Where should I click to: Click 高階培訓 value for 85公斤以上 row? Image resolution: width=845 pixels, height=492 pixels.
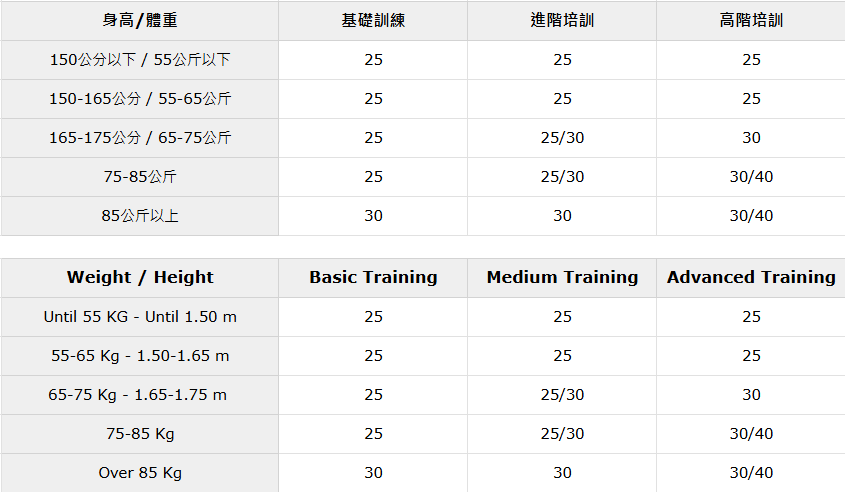tap(751, 216)
